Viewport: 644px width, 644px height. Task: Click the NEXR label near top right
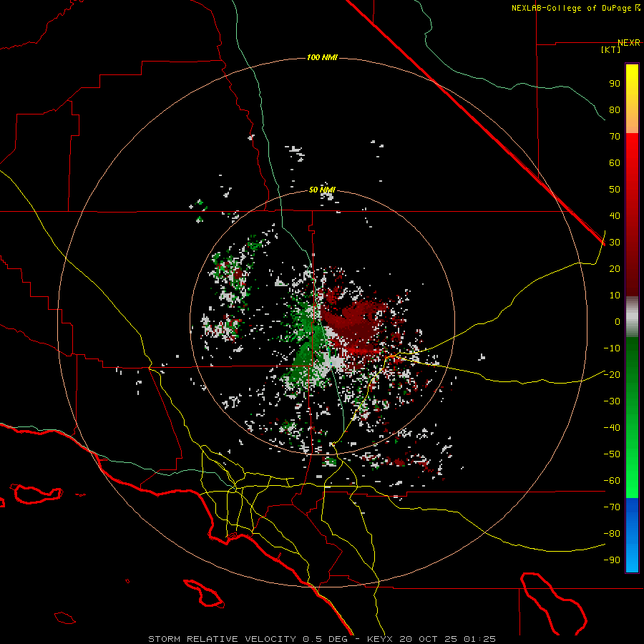click(x=628, y=43)
